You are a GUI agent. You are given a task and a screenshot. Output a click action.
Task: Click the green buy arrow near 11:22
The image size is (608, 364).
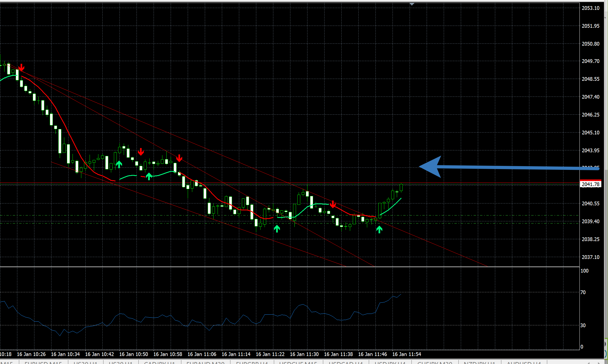[277, 229]
